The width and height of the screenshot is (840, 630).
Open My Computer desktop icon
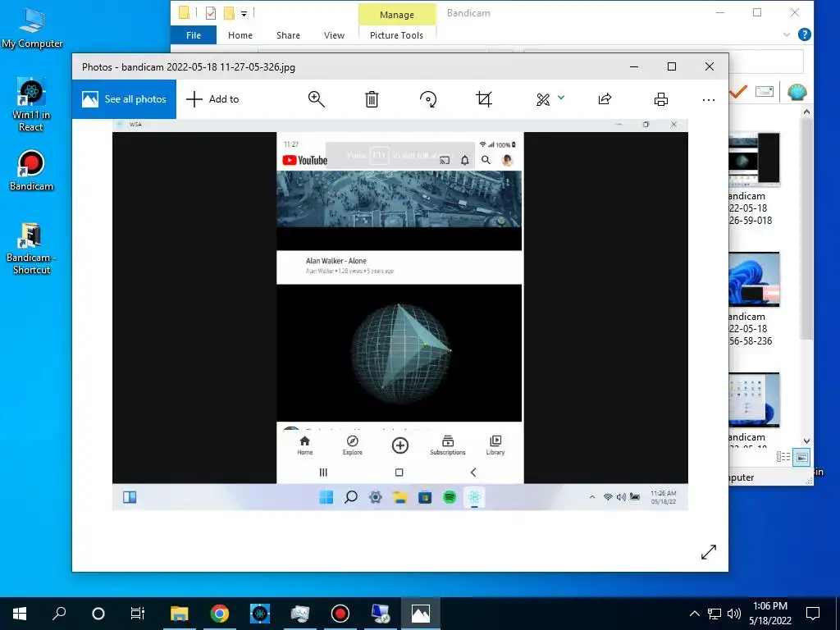(32, 29)
